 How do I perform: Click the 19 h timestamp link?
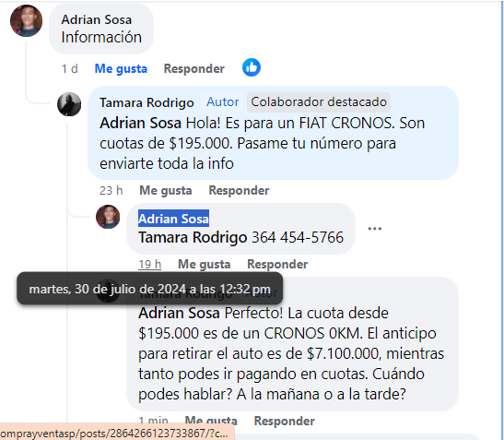click(150, 264)
